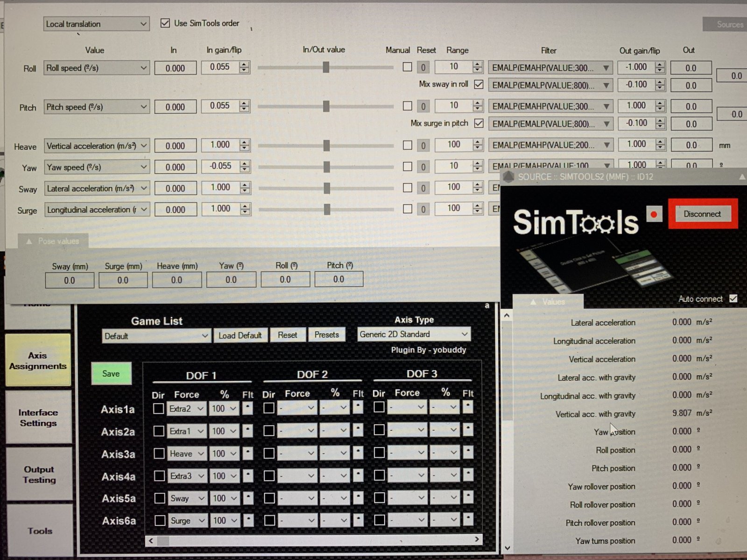Screen dimensions: 747x560
Task: Click the Surge row reset zero button
Action: [x=423, y=209]
